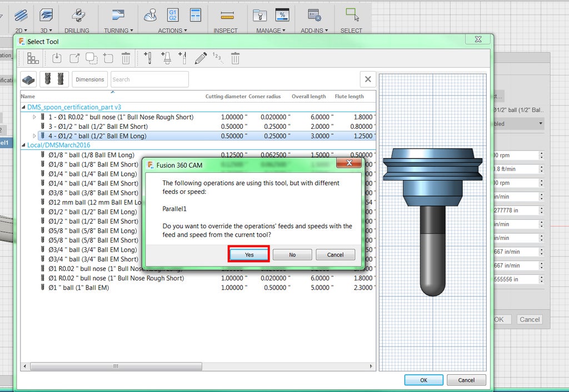Screen dimensions: 569x392
Task: Click the renumber tools icon
Action: tap(218, 58)
